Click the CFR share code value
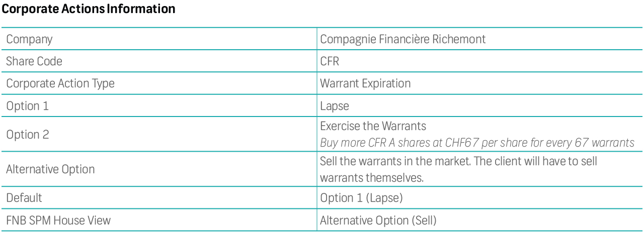 pyautogui.click(x=330, y=61)
